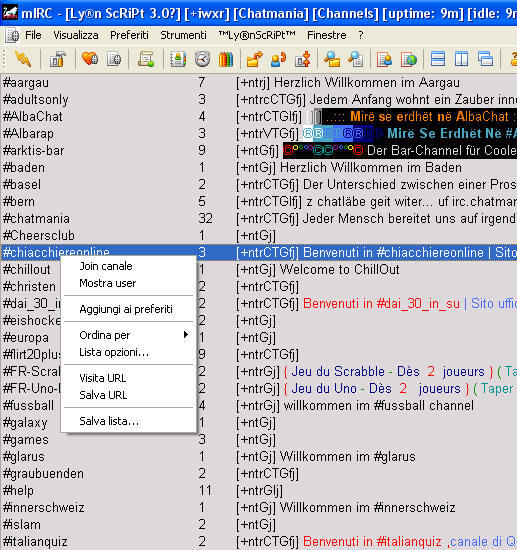Select the #Cheersclub channel row
Viewport: 517px width, 550px height.
pyautogui.click(x=258, y=235)
